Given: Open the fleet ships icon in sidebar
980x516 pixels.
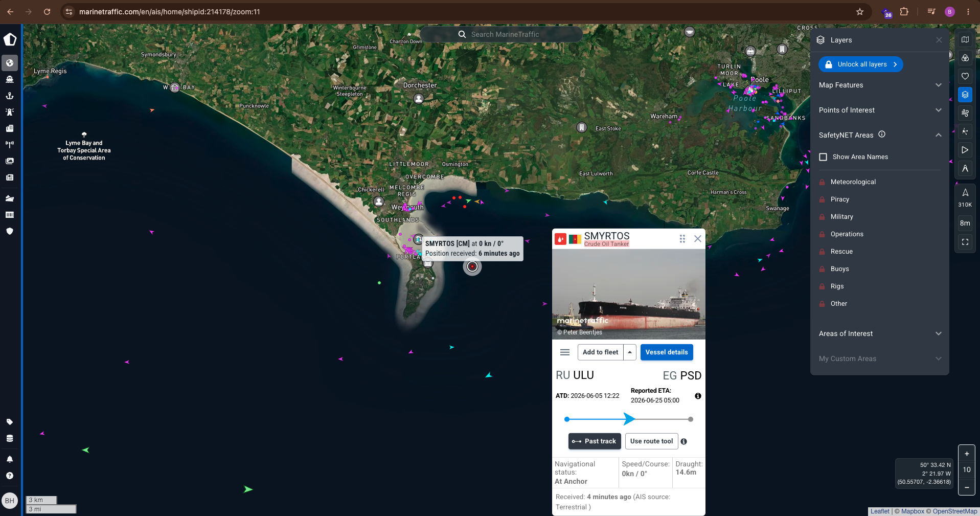Looking at the screenshot, I should [x=10, y=198].
